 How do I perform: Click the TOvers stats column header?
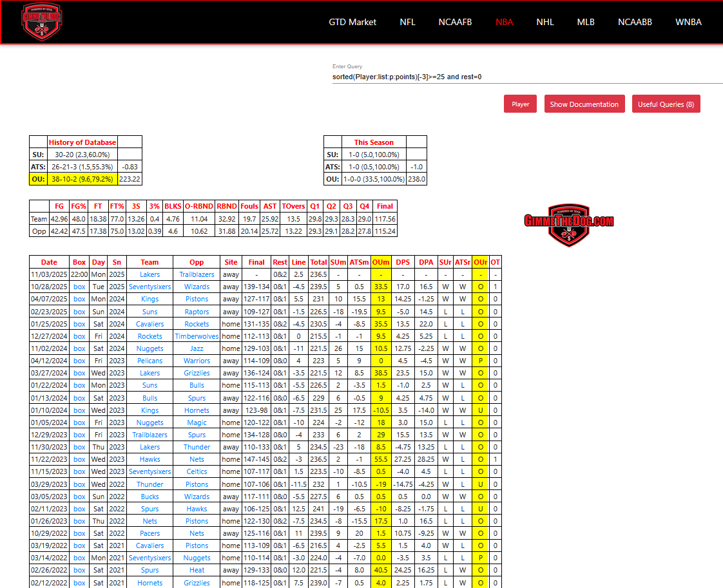point(293,207)
